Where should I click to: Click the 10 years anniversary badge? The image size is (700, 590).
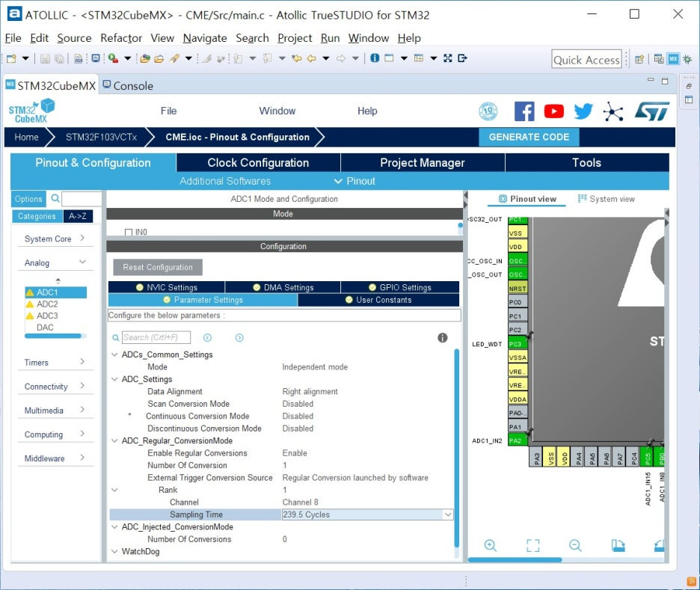[488, 111]
